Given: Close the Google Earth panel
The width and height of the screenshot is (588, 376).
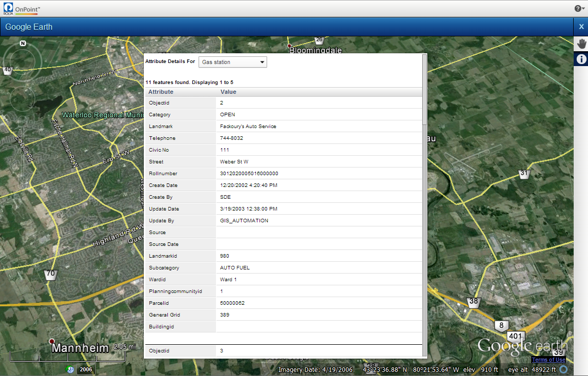Looking at the screenshot, I should coord(581,27).
